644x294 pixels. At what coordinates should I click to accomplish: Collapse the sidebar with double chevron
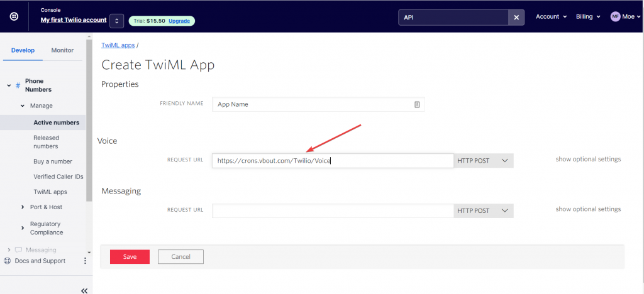pyautogui.click(x=84, y=291)
